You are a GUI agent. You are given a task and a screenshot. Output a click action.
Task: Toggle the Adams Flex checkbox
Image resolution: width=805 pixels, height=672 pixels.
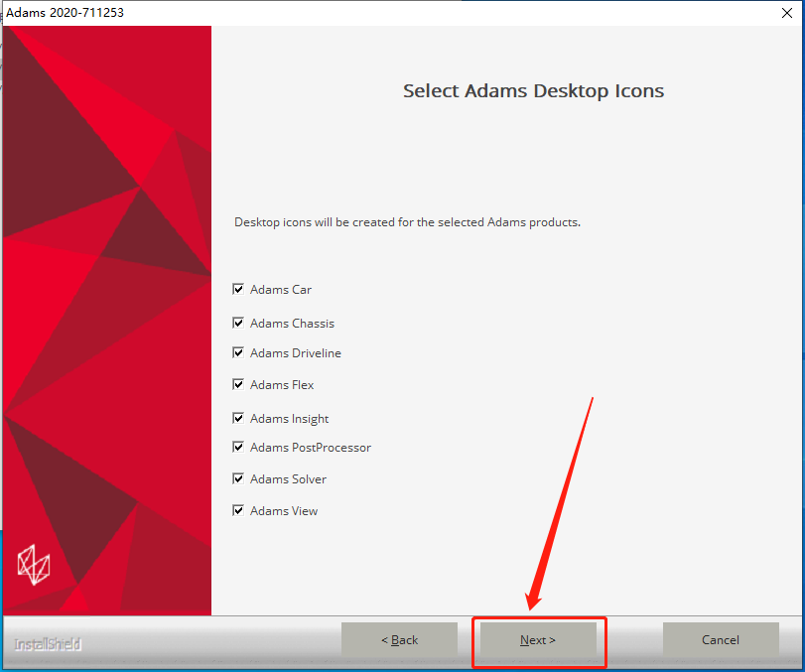[238, 384]
